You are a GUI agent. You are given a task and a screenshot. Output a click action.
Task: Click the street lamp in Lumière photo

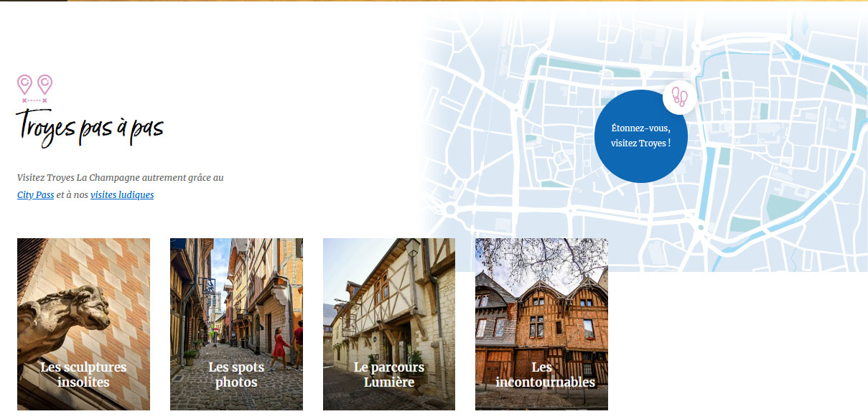point(412,250)
